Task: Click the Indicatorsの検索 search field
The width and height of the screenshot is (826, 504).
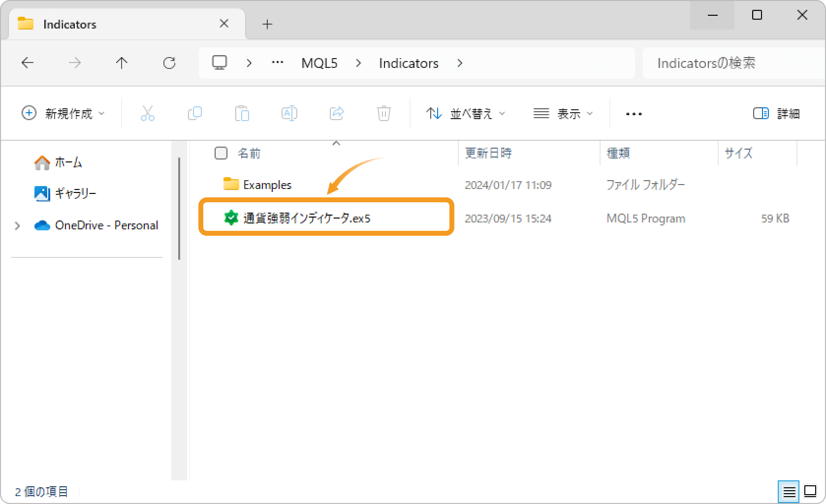Action: click(x=733, y=63)
